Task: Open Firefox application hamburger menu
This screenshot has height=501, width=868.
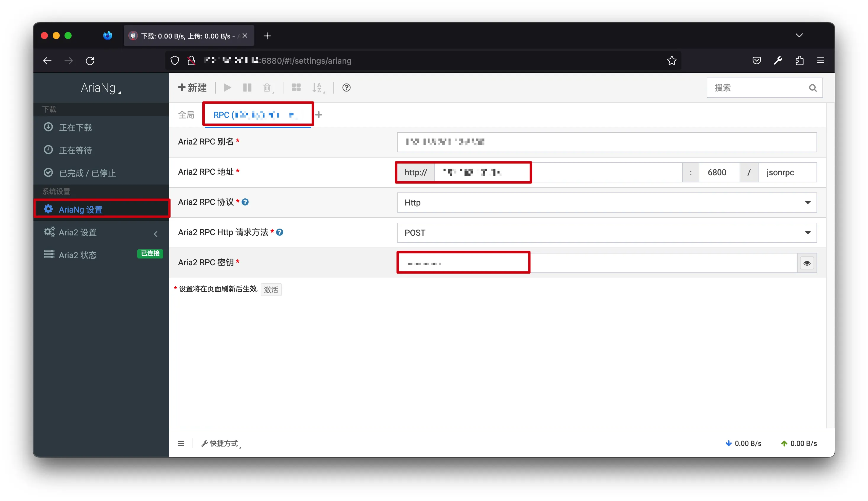Action: tap(821, 61)
